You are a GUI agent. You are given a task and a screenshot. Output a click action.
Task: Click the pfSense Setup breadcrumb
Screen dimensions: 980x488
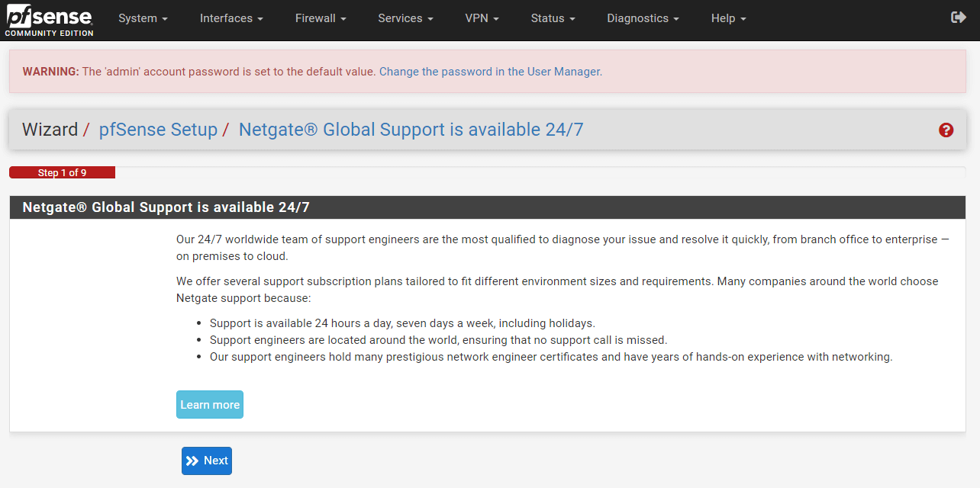point(158,130)
